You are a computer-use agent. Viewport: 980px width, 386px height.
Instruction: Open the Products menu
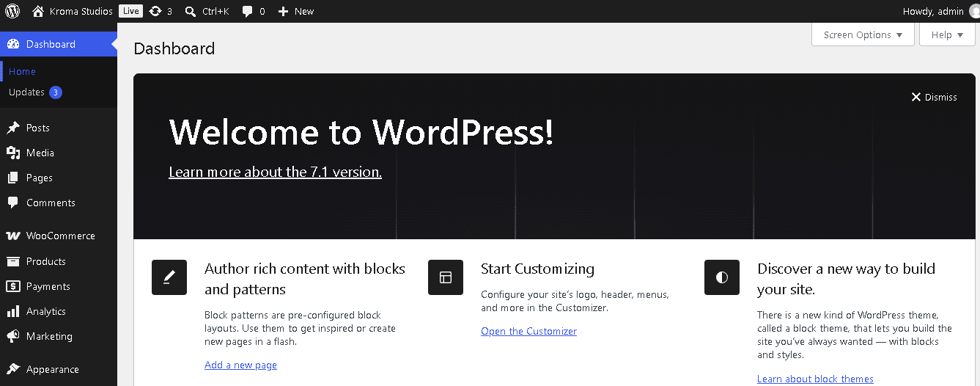59,261
